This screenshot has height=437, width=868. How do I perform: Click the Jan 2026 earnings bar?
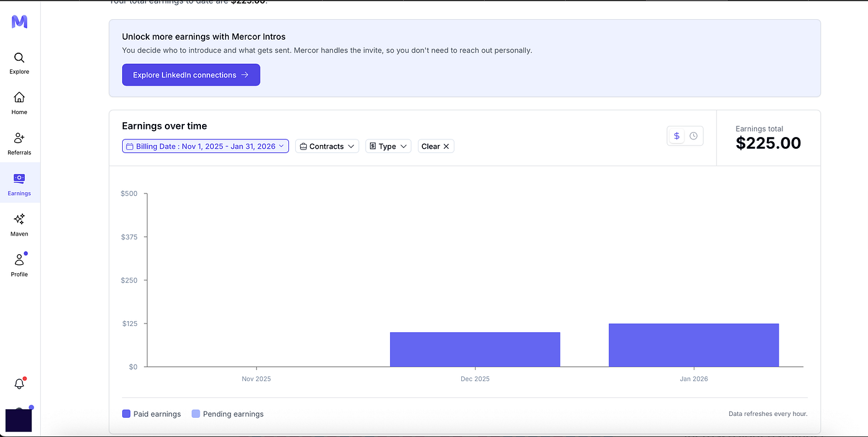[694, 345]
